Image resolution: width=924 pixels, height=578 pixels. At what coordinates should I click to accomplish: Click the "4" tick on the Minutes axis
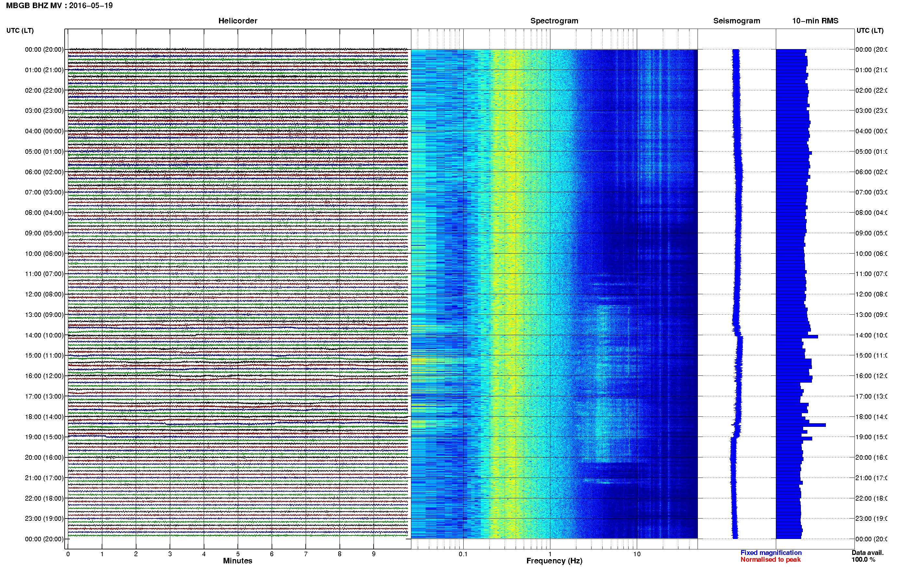pos(204,554)
